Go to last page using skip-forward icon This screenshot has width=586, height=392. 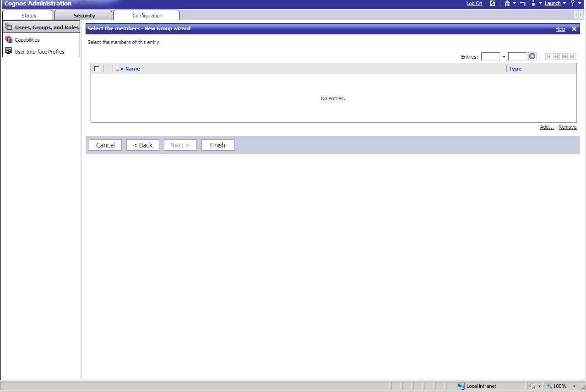[572, 56]
